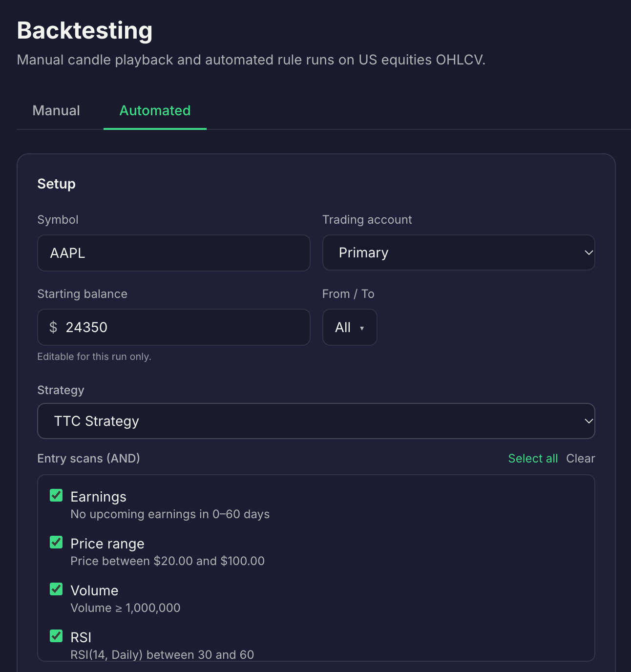631x672 pixels.
Task: Select the Automated tab
Action: [155, 111]
